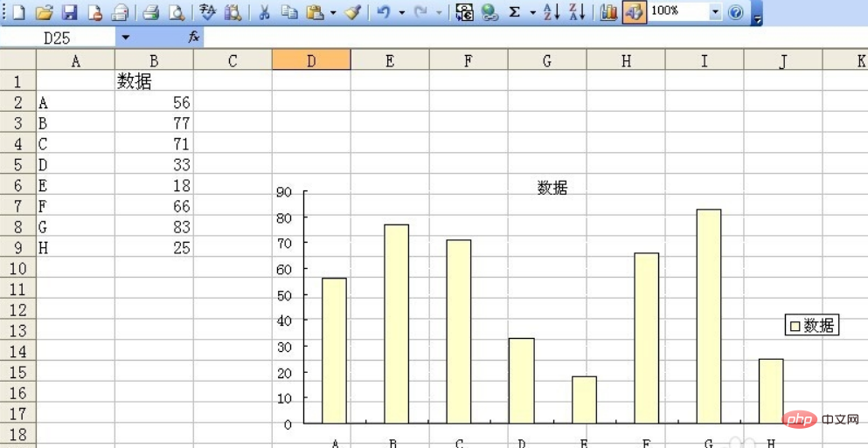The image size is (868, 448).
Task: Undo the last action
Action: point(384,11)
